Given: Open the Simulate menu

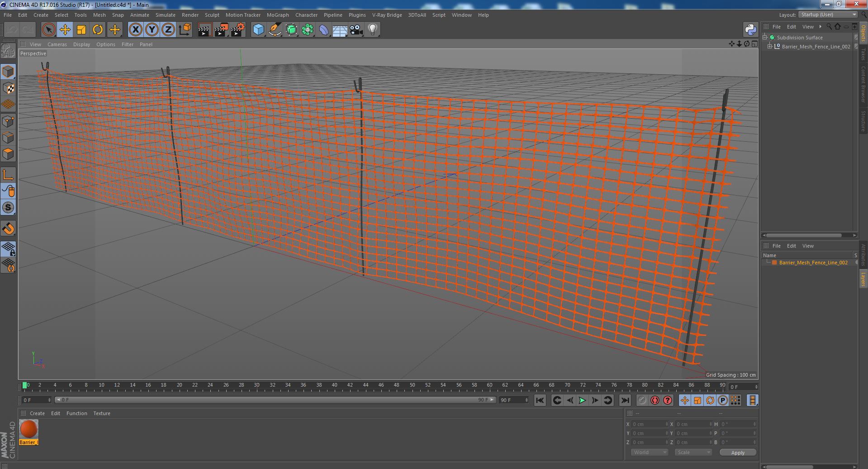Looking at the screenshot, I should point(165,15).
